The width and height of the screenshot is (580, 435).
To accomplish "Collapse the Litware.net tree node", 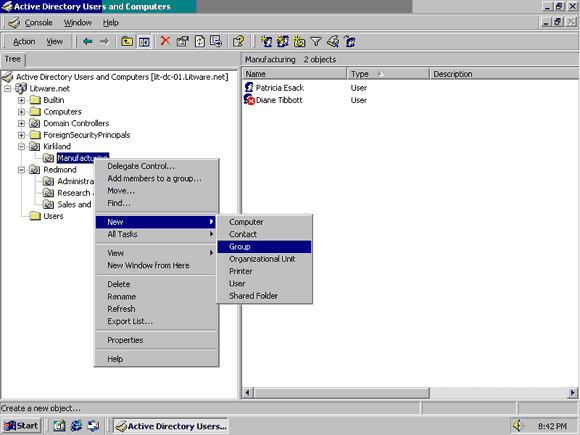I will click(x=7, y=89).
